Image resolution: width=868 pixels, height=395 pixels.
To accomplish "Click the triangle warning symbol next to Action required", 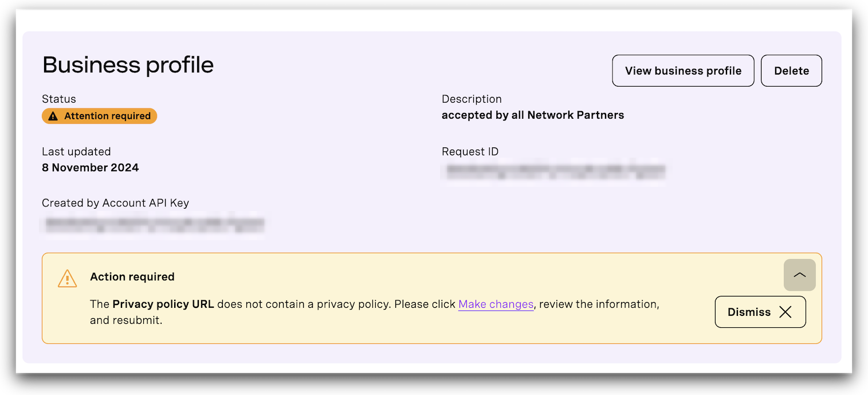I will point(67,279).
